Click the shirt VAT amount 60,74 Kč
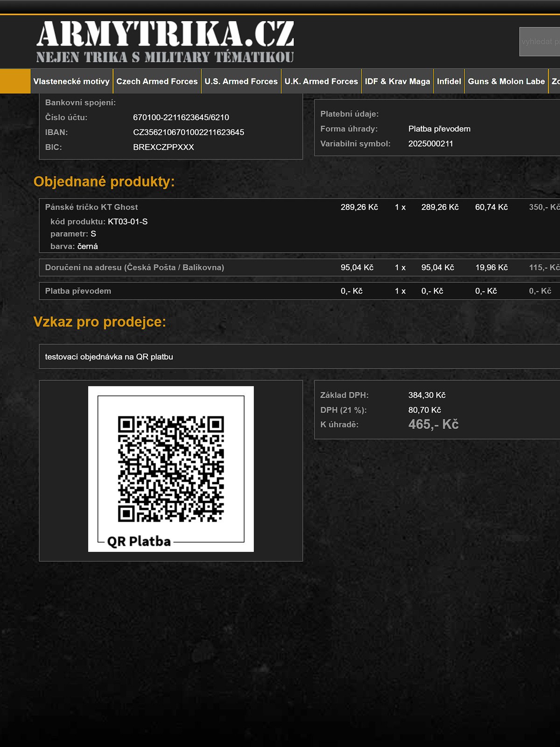Image resolution: width=560 pixels, height=747 pixels. coord(491,207)
